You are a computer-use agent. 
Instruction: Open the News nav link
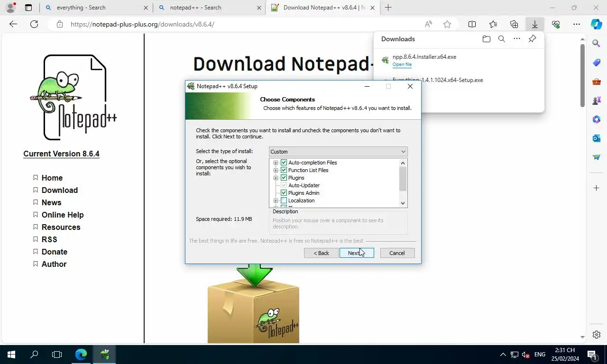[x=51, y=202]
